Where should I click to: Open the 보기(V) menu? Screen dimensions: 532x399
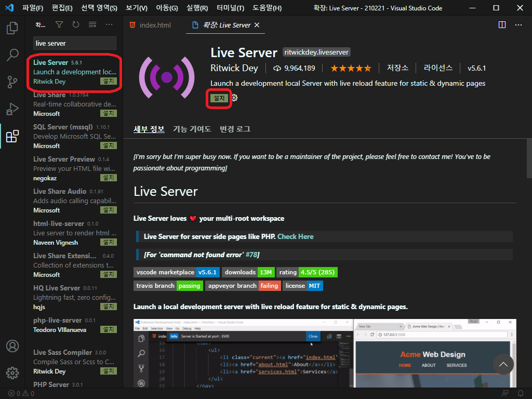[137, 8]
